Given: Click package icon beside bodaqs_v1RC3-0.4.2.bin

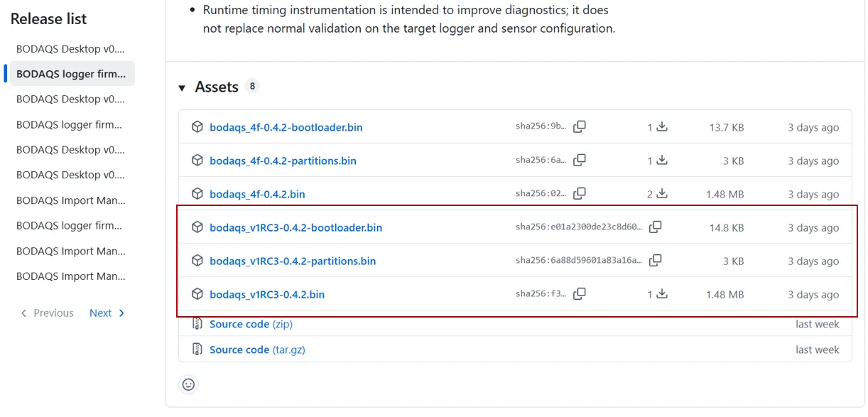Looking at the screenshot, I should pos(197,294).
